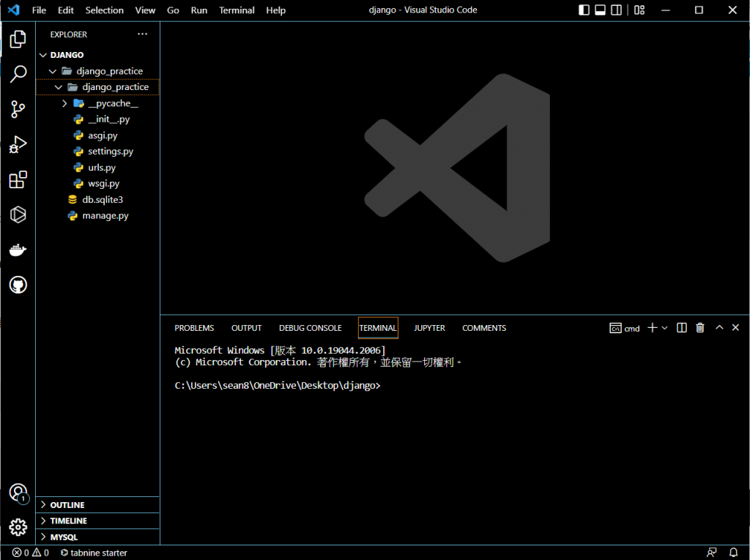Click the VS Code logo menu icon
The height and width of the screenshot is (560, 750).
click(14, 10)
